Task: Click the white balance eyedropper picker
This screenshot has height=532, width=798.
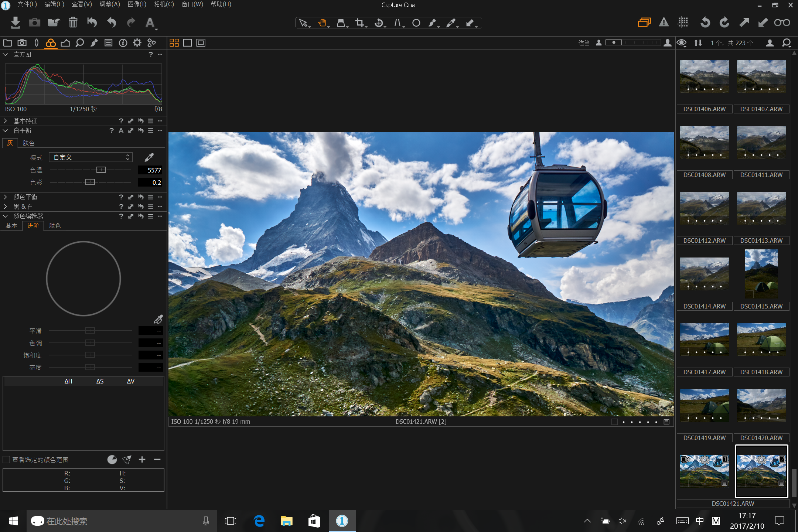Action: [x=149, y=157]
